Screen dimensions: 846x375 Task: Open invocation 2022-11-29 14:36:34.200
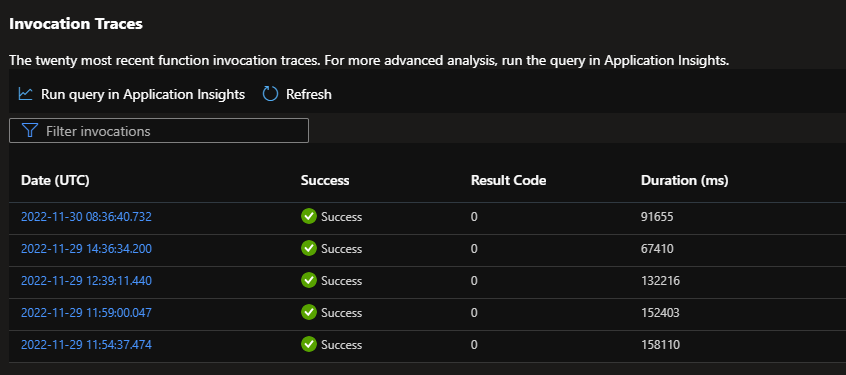(x=86, y=249)
